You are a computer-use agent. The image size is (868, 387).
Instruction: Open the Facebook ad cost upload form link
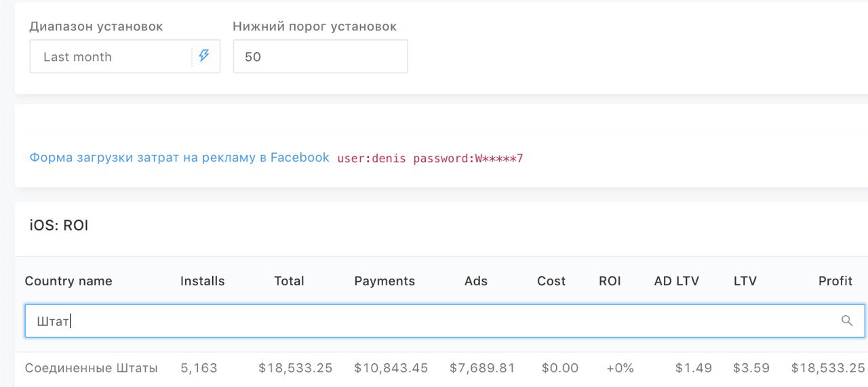pos(179,157)
